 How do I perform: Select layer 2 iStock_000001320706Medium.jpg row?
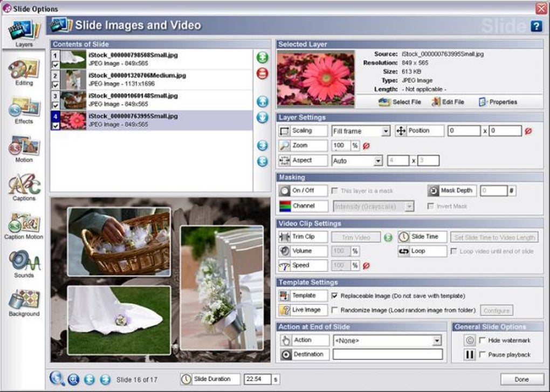coord(152,80)
